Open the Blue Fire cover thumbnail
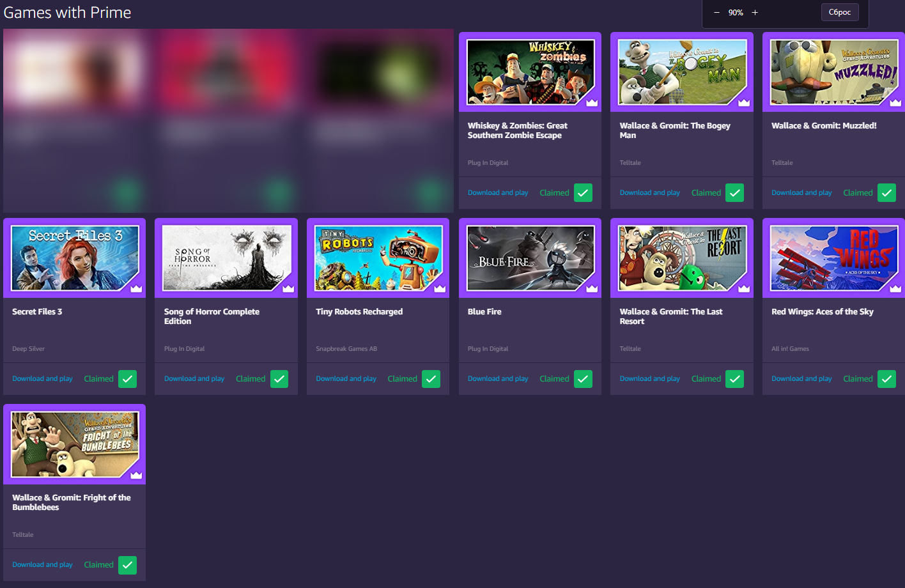Viewport: 905px width, 588px height. pyautogui.click(x=530, y=258)
